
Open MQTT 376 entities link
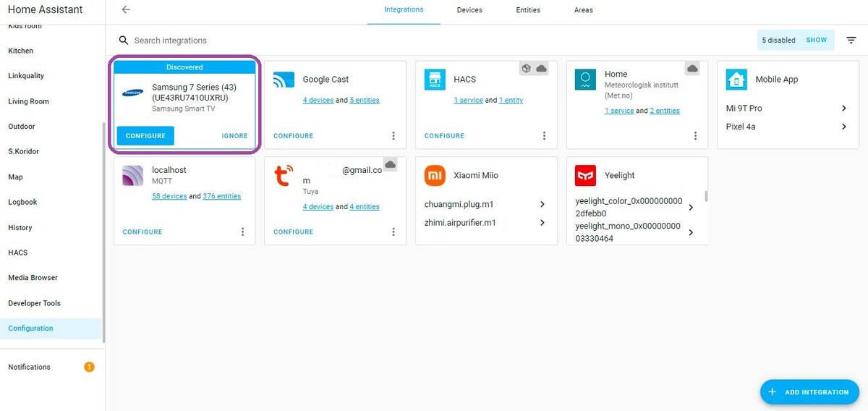[x=222, y=196]
